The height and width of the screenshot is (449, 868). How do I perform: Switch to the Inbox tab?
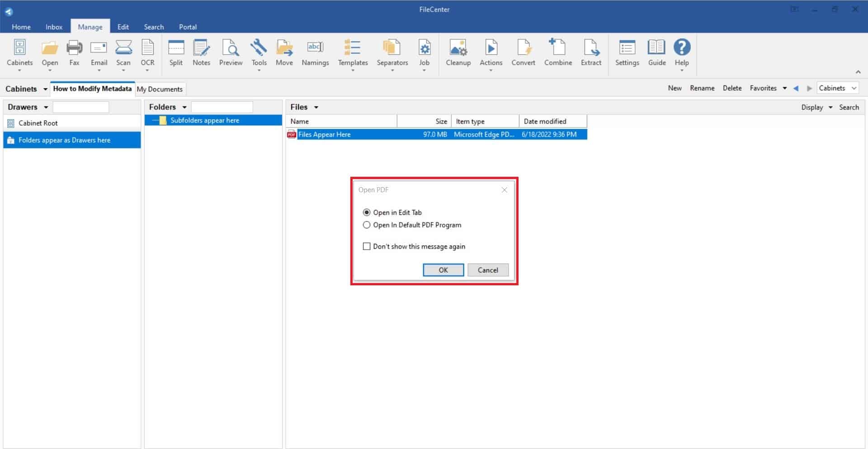[54, 27]
